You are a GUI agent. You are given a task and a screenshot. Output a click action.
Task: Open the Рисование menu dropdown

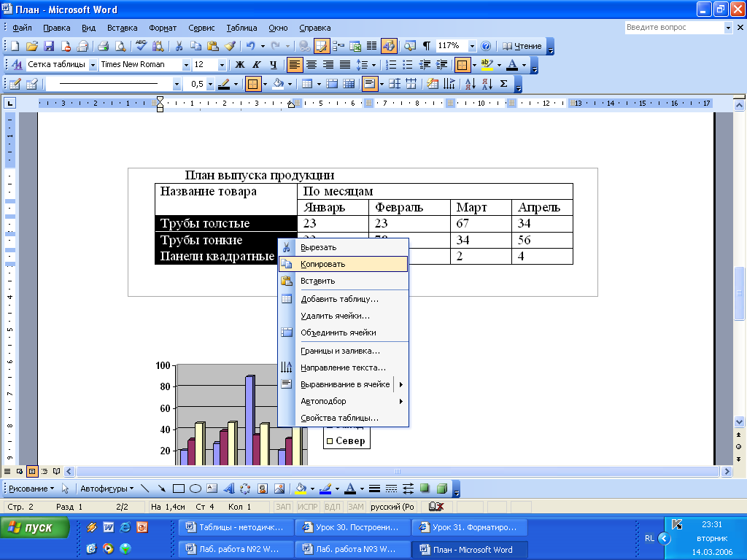31,489
